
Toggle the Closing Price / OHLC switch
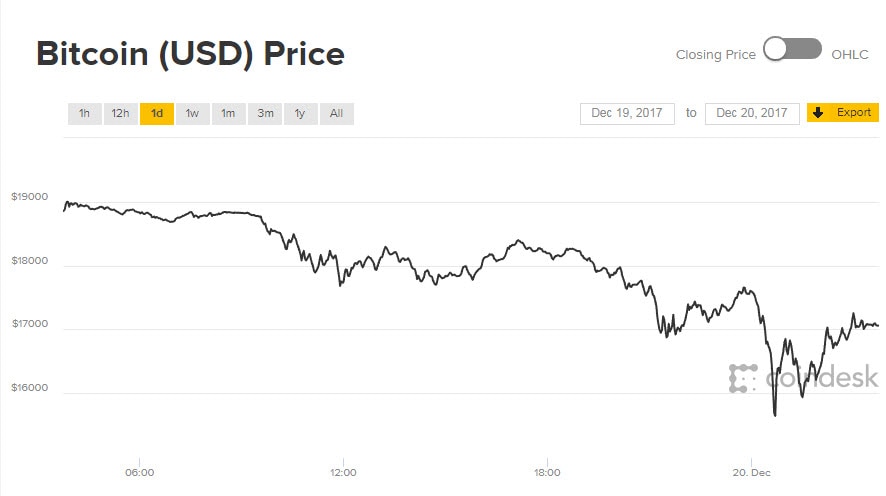[792, 50]
